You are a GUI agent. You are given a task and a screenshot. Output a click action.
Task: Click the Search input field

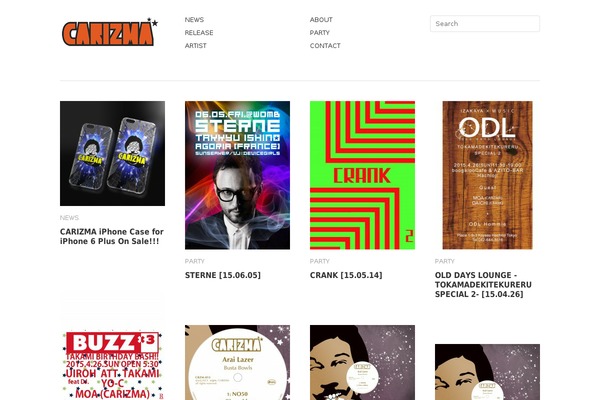click(485, 24)
